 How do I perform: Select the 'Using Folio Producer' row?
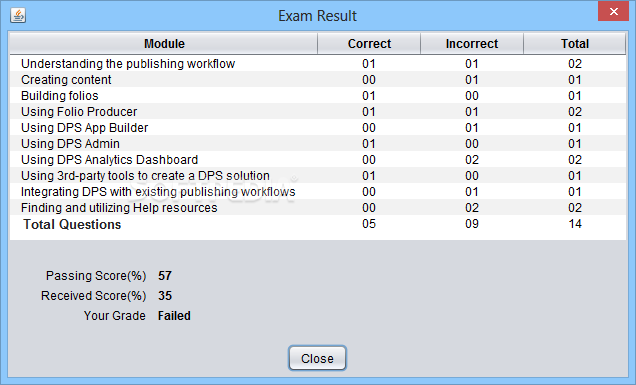[318, 112]
